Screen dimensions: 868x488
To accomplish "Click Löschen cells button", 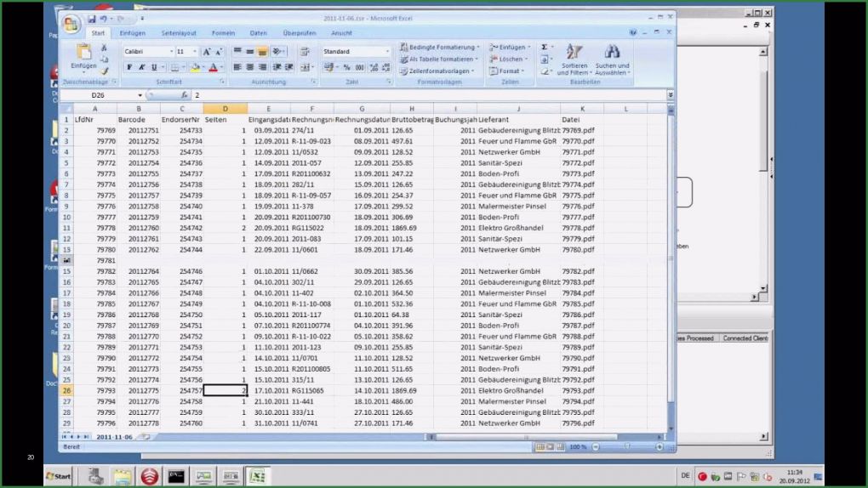I will pyautogui.click(x=509, y=60).
